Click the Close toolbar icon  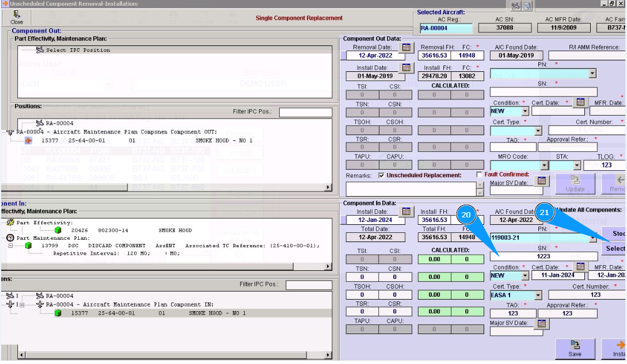coord(17,17)
